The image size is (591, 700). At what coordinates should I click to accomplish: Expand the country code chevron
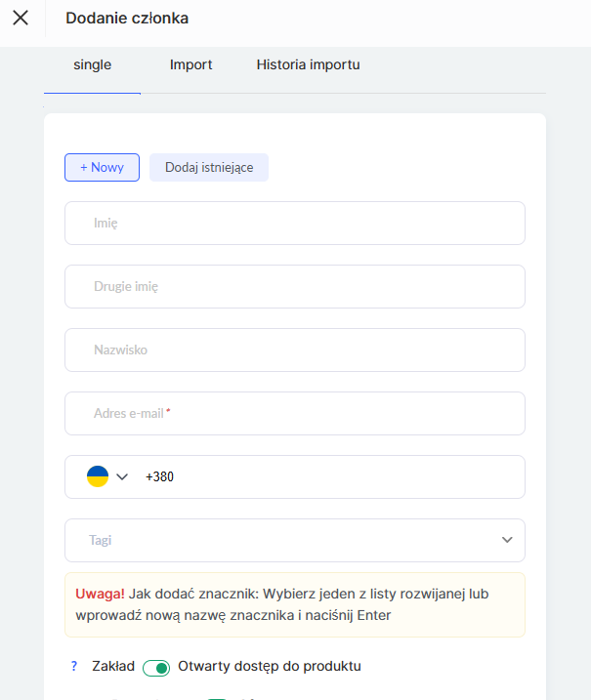point(122,476)
